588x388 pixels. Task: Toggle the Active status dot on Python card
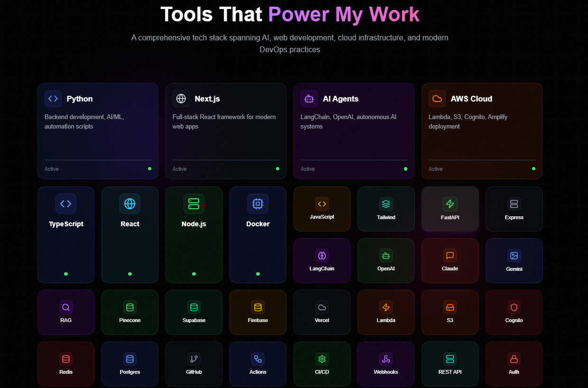(149, 168)
